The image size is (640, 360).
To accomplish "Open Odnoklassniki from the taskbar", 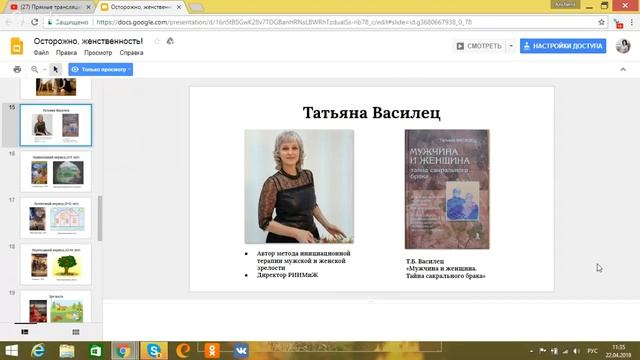I will tap(212, 351).
